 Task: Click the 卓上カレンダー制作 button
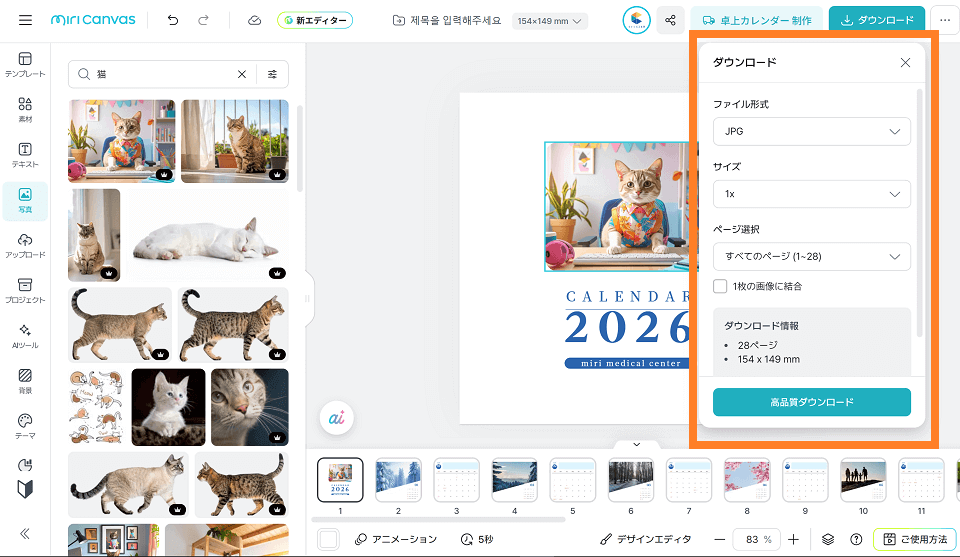click(756, 20)
